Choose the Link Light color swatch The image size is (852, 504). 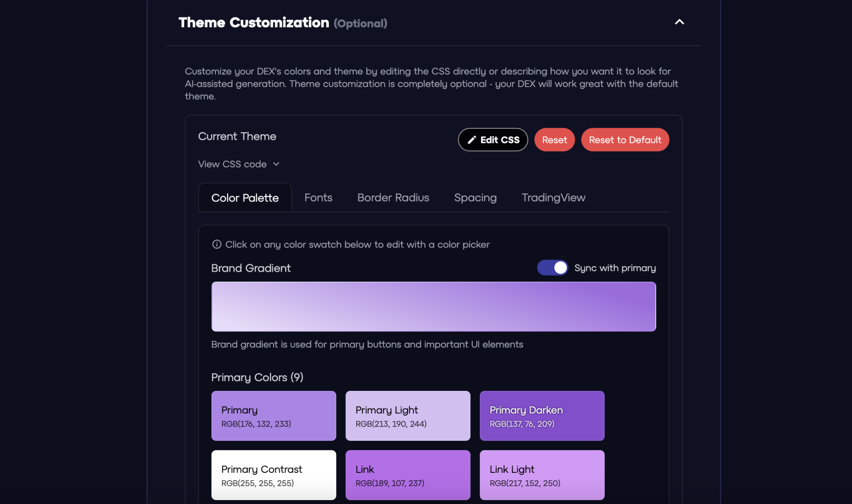[x=542, y=475]
